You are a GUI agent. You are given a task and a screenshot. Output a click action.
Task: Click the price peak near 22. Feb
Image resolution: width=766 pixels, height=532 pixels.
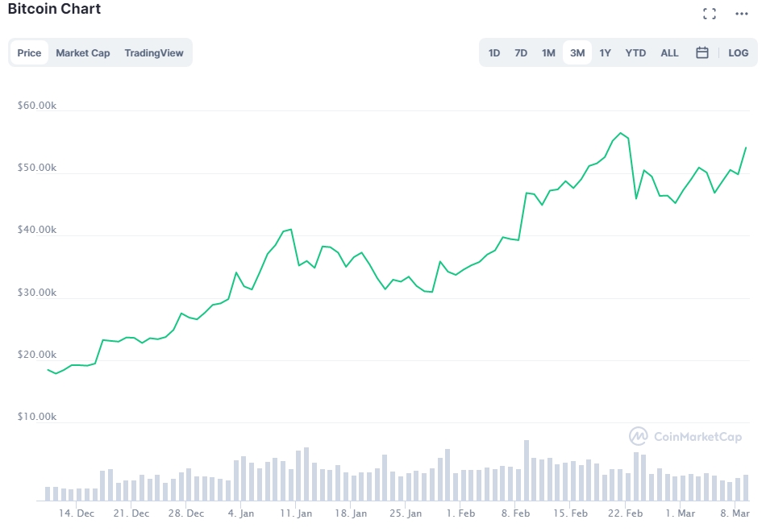click(620, 133)
